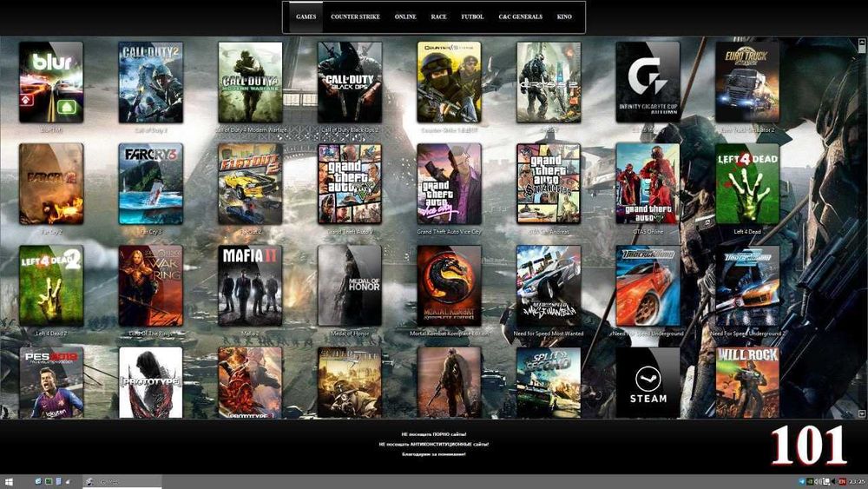Click the green monitor taskbar icon
Screen dimensions: 868x489
tap(48, 482)
